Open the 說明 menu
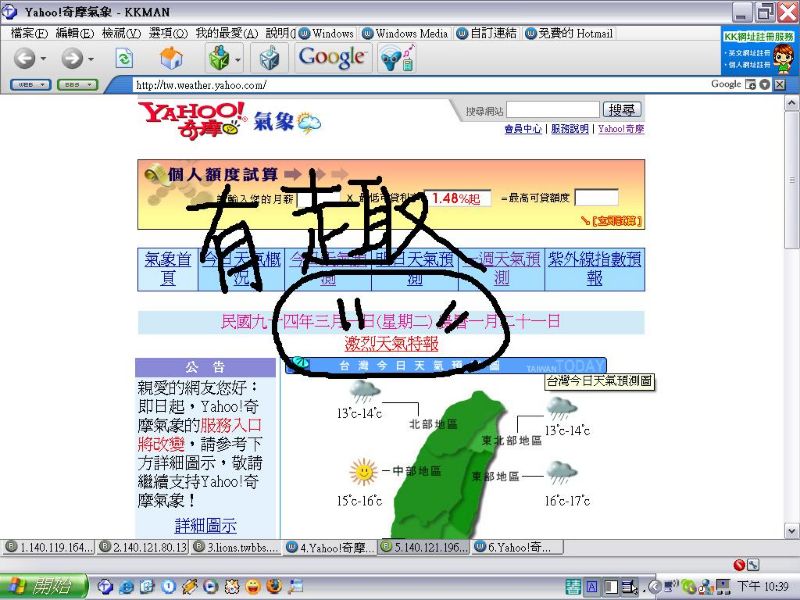Image resolution: width=800 pixels, height=600 pixels. click(280, 34)
